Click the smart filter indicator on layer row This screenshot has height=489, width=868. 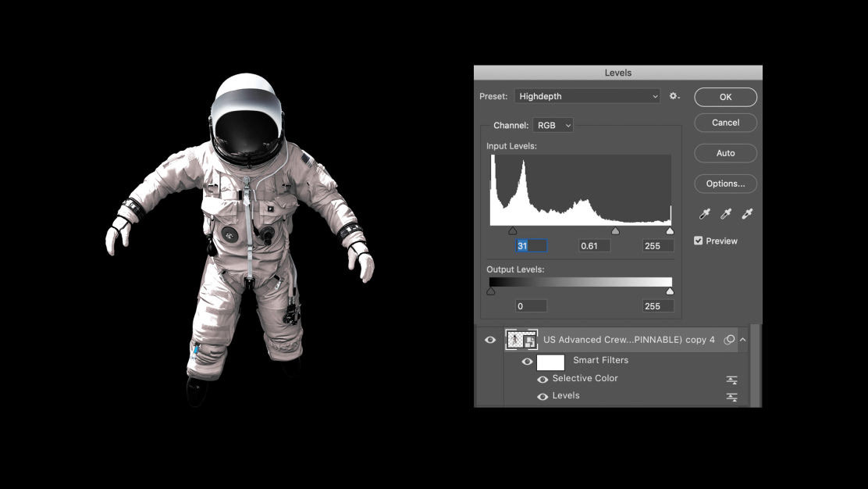[730, 340]
